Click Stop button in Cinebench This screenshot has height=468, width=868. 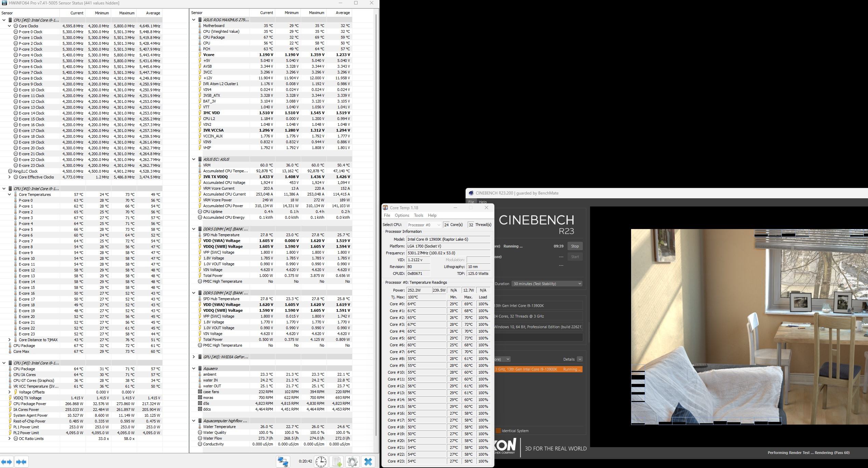click(575, 246)
